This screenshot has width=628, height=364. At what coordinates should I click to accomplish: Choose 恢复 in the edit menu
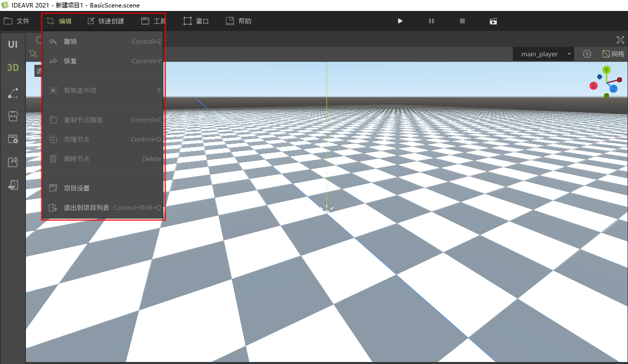click(103, 61)
